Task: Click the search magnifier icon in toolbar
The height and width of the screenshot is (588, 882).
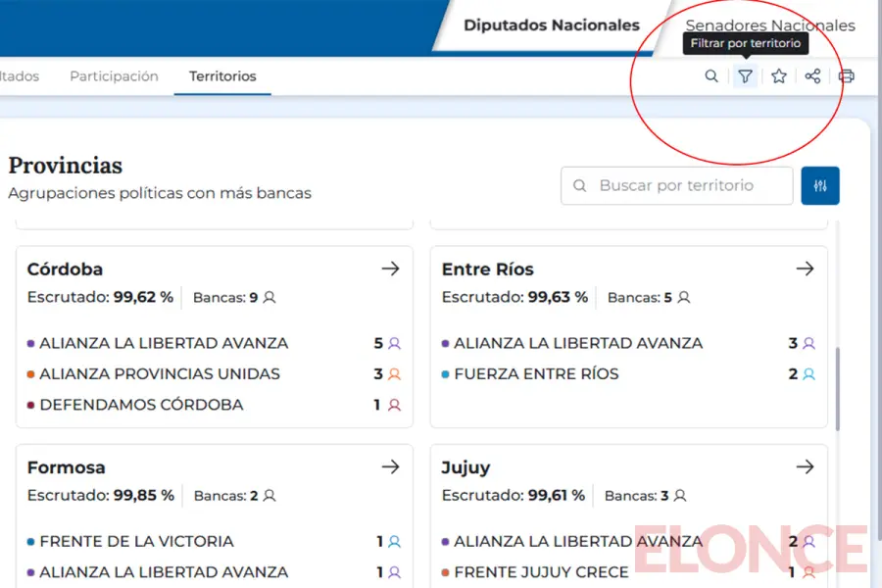Action: 711,76
